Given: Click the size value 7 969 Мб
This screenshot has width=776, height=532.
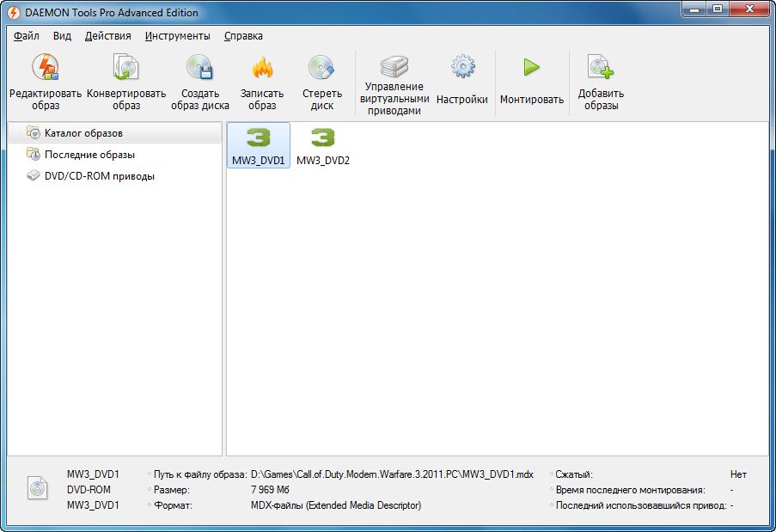Looking at the screenshot, I should click(x=270, y=490).
